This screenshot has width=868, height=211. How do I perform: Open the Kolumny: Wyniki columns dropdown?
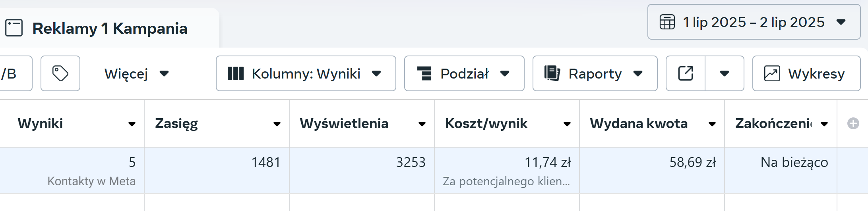[306, 73]
